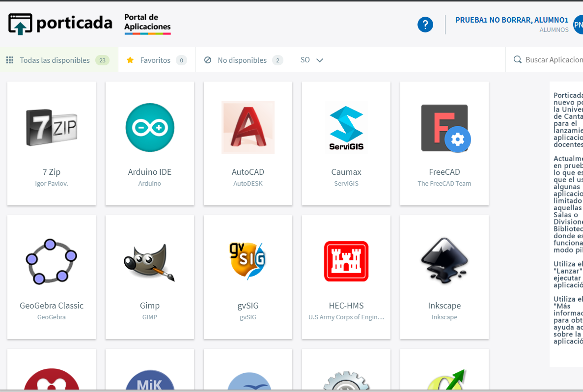Open the green arrow application icon
The width and height of the screenshot is (583, 392).
point(446,379)
